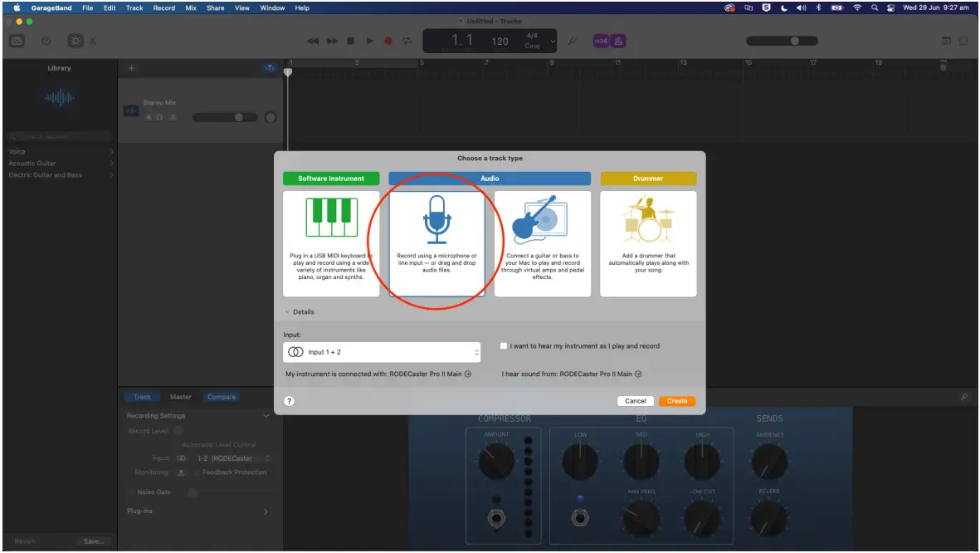This screenshot has height=553, width=980.
Task: Click Create to add the track
Action: click(677, 400)
